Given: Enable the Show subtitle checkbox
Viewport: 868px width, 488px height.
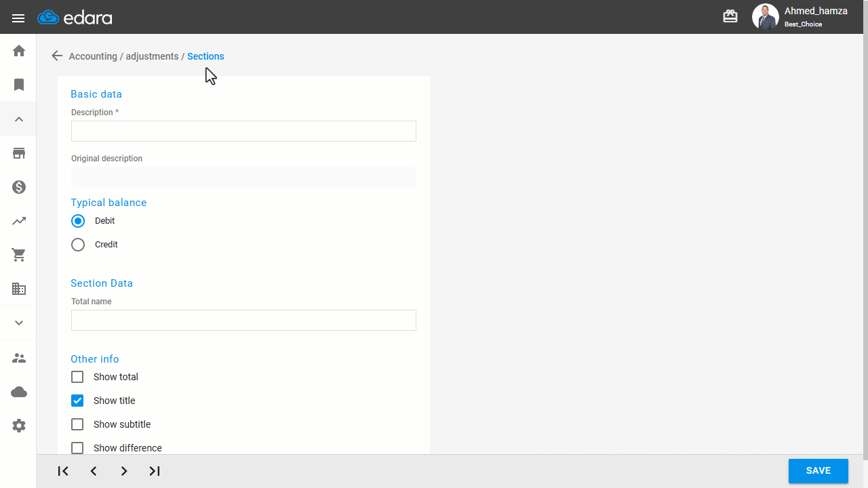Looking at the screenshot, I should (x=77, y=424).
